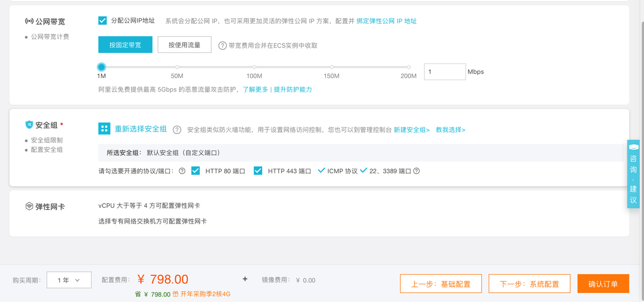Click help icon after 22、3389 端口

coord(417,171)
